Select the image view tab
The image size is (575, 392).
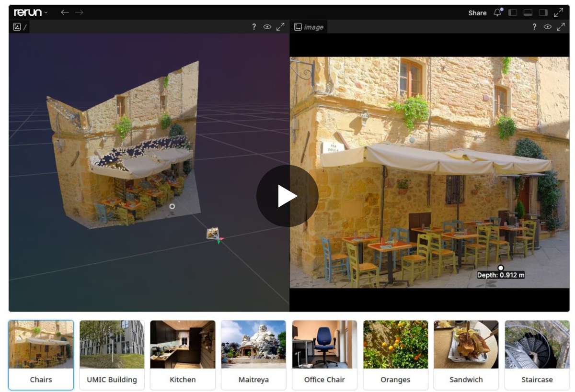coord(309,27)
